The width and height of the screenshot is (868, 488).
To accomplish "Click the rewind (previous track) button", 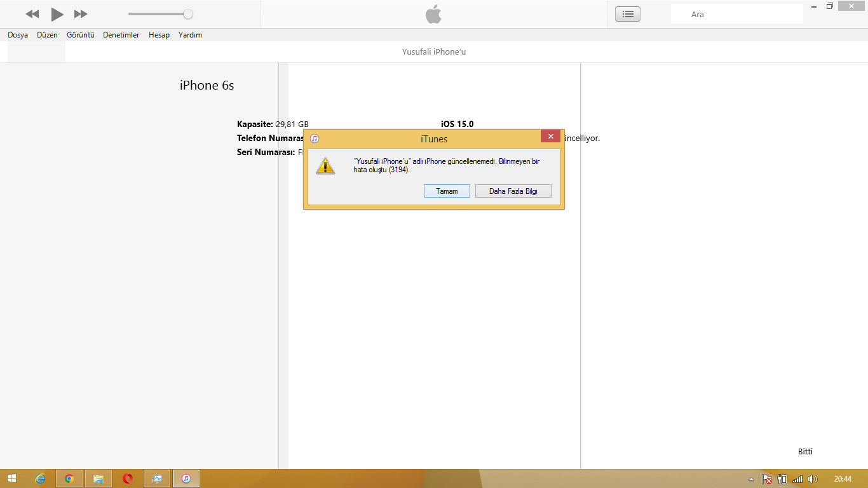I will [x=32, y=14].
